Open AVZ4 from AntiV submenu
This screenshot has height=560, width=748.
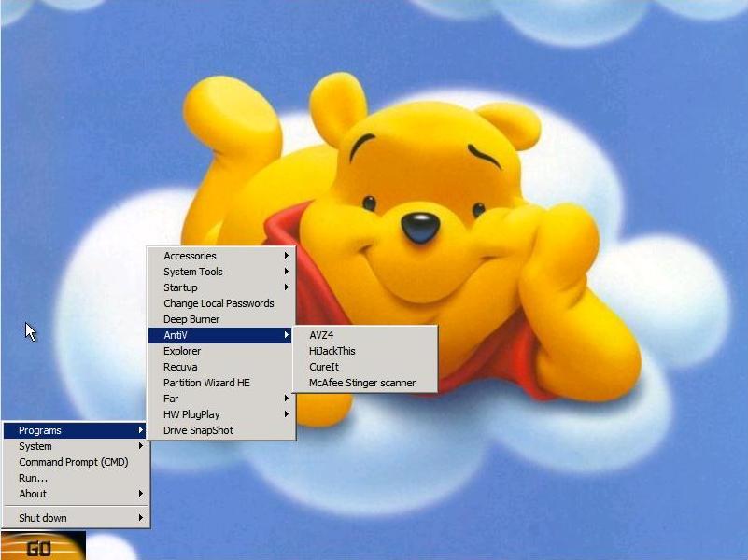(x=322, y=335)
